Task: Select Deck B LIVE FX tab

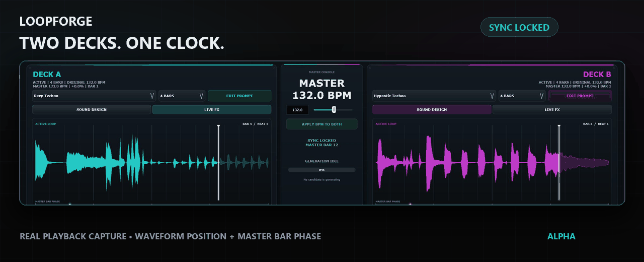Action: click(x=552, y=109)
